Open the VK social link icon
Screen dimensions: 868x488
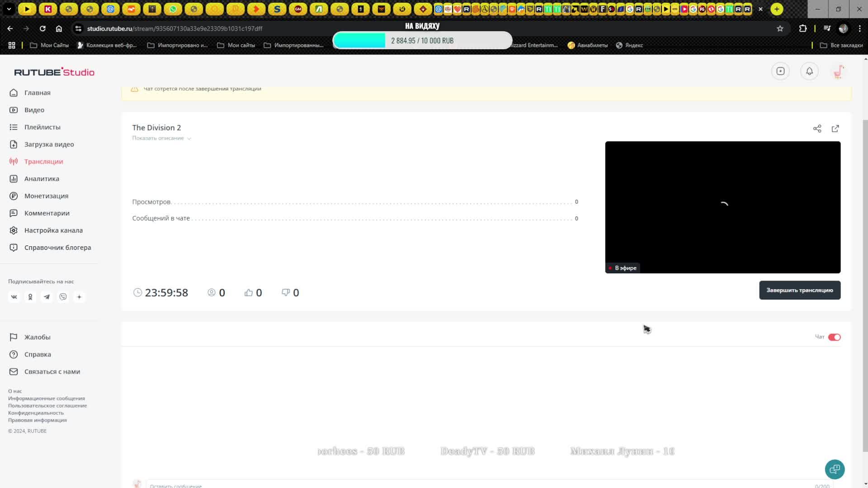click(x=14, y=297)
